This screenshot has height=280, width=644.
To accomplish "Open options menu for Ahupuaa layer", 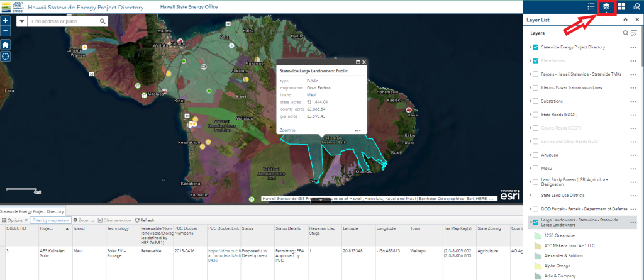I will [x=633, y=155].
